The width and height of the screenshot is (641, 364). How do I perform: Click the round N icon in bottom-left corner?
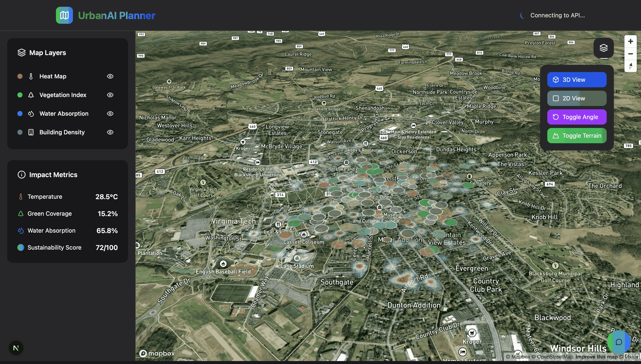[x=16, y=348]
